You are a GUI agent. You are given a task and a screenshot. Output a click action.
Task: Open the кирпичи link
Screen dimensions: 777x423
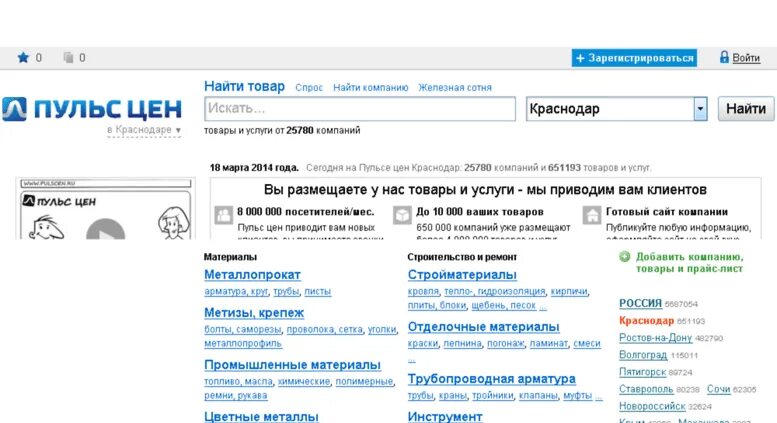(569, 292)
